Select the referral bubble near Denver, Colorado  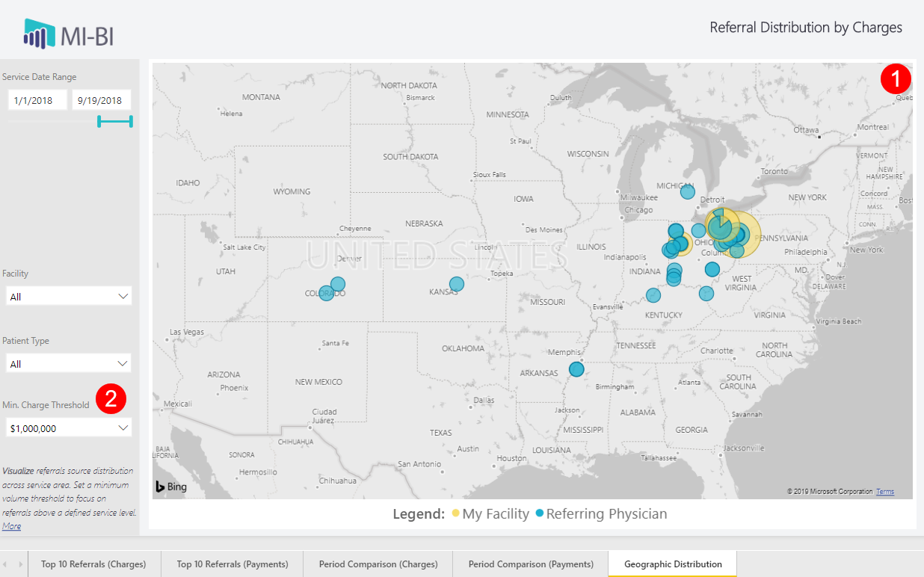[338, 284]
